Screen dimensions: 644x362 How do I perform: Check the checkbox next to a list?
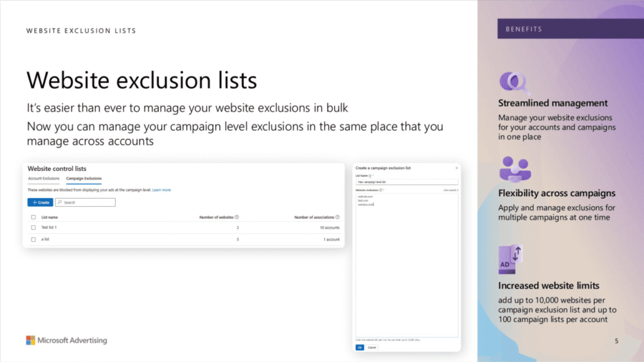coord(33,238)
